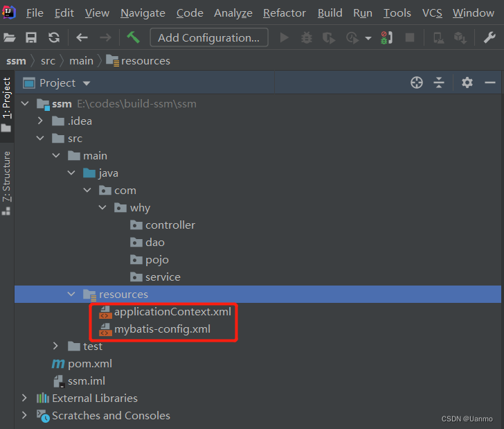Select the dao package
504x429 pixels.
point(147,243)
